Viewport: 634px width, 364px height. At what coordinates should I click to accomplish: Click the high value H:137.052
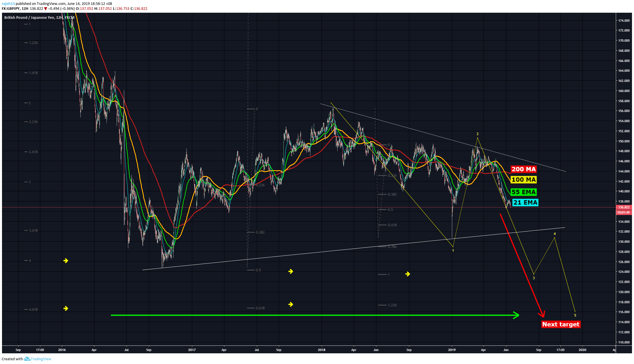(x=103, y=9)
